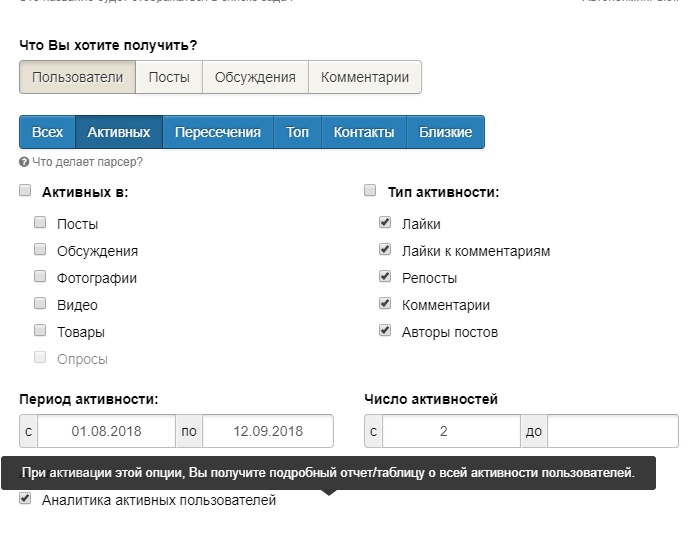Viewport: 692px width, 533px height.
Task: Click the start date field 01.08.2018
Action: [x=106, y=432]
